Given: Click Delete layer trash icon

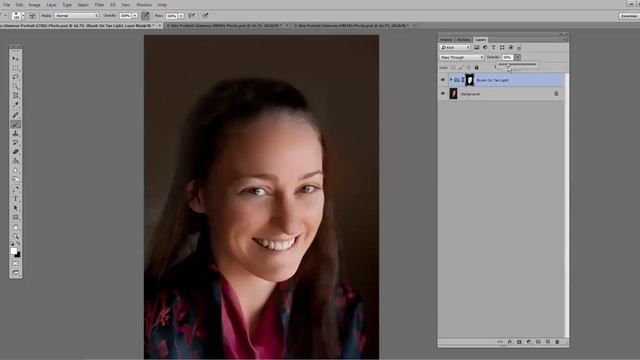Looking at the screenshot, I should [x=557, y=342].
